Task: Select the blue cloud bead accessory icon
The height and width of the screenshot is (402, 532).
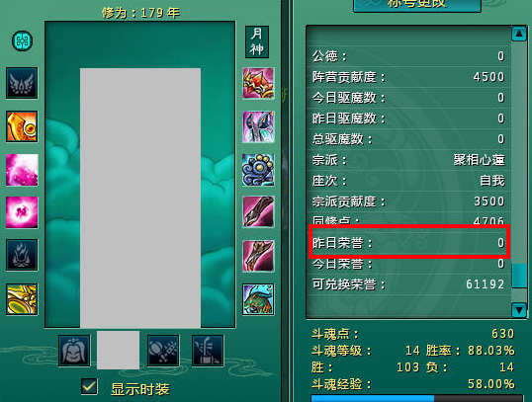Action: [x=258, y=170]
